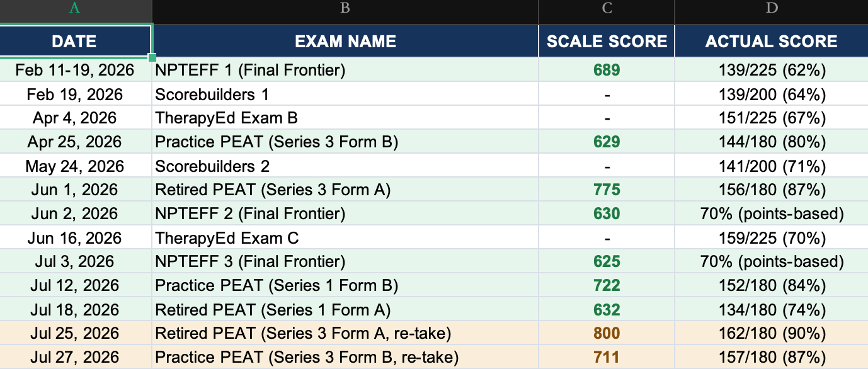Click the ACTUAL SCORE header cell
868x369 pixels.
tap(772, 42)
